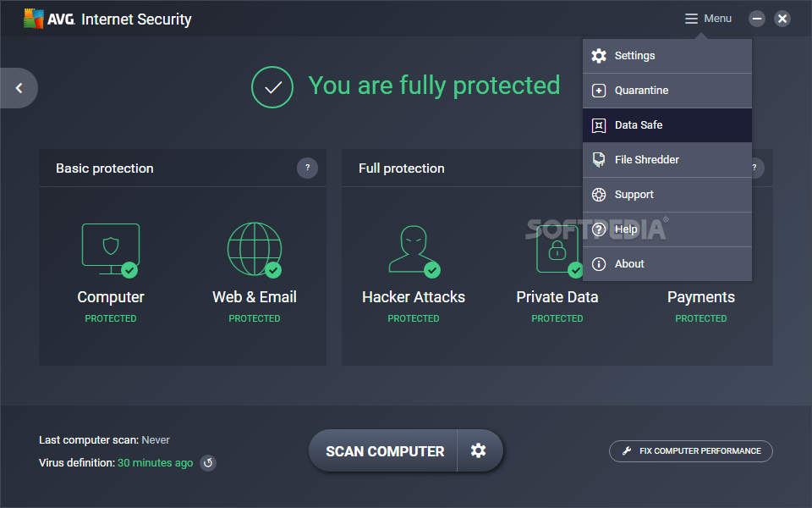Click 'Internet Security' title text
The image size is (812, 508).
tap(136, 19)
